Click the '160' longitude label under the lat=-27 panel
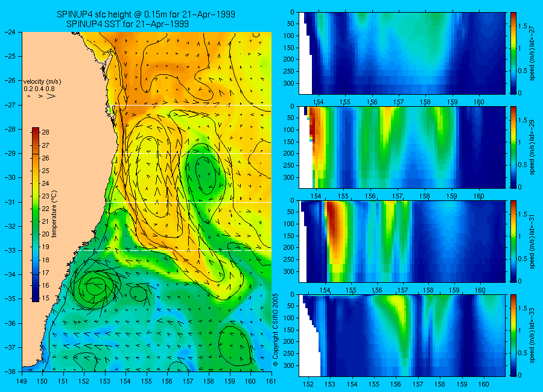Image resolution: width=543 pixels, height=392 pixels. click(x=479, y=102)
